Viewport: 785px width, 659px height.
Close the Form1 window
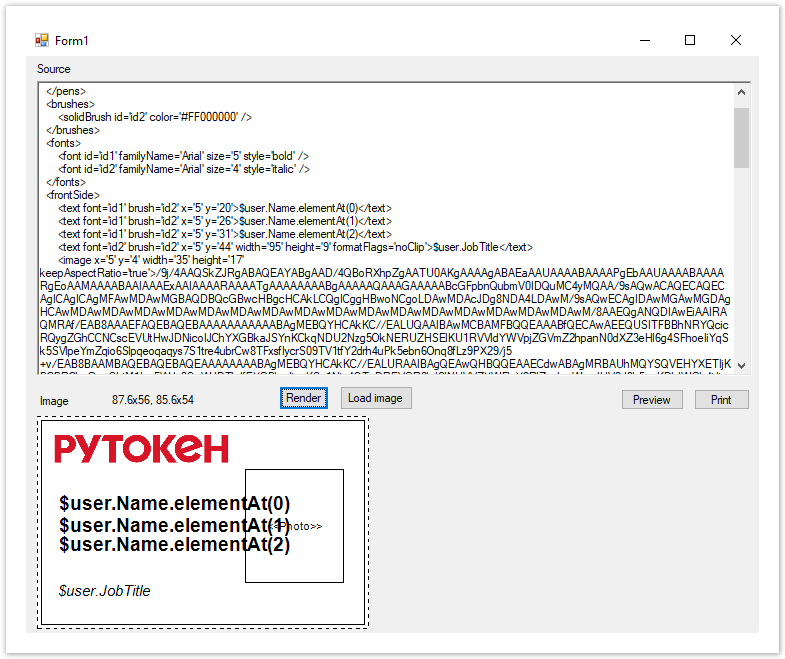click(735, 40)
